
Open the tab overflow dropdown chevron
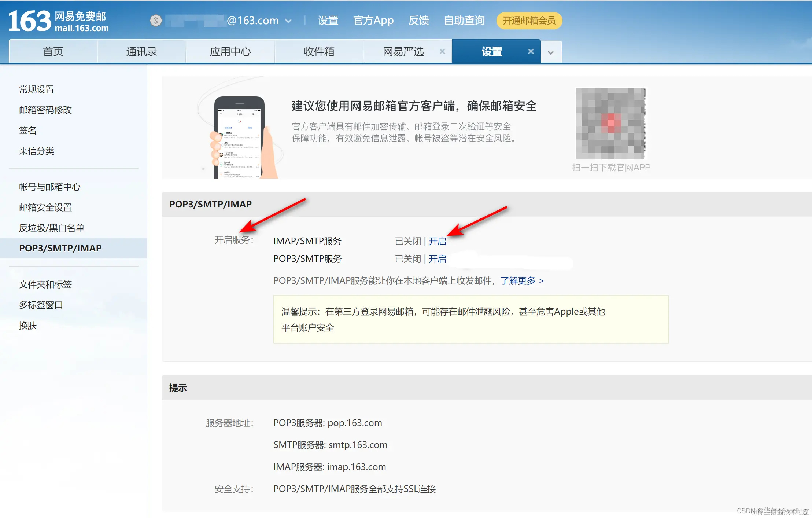click(550, 52)
